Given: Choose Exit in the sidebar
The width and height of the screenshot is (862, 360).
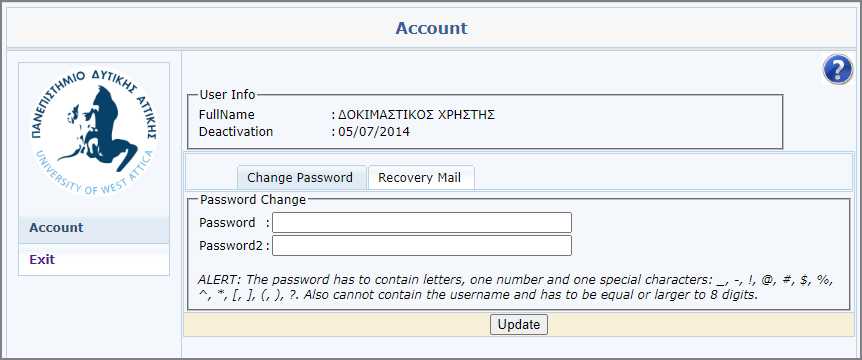Looking at the screenshot, I should [94, 259].
